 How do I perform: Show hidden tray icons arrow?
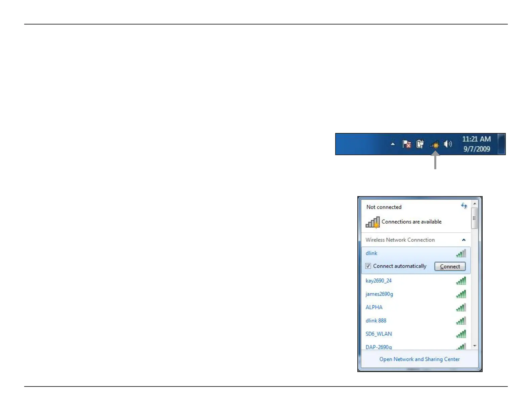point(393,144)
